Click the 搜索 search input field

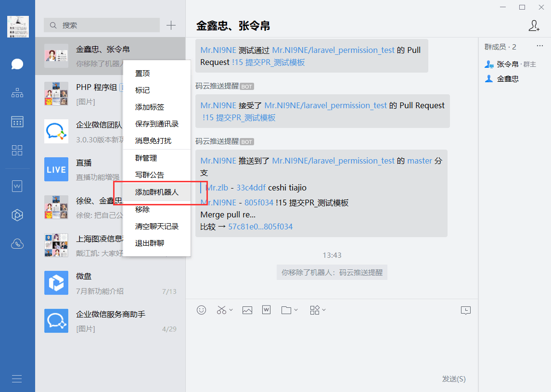coord(106,25)
